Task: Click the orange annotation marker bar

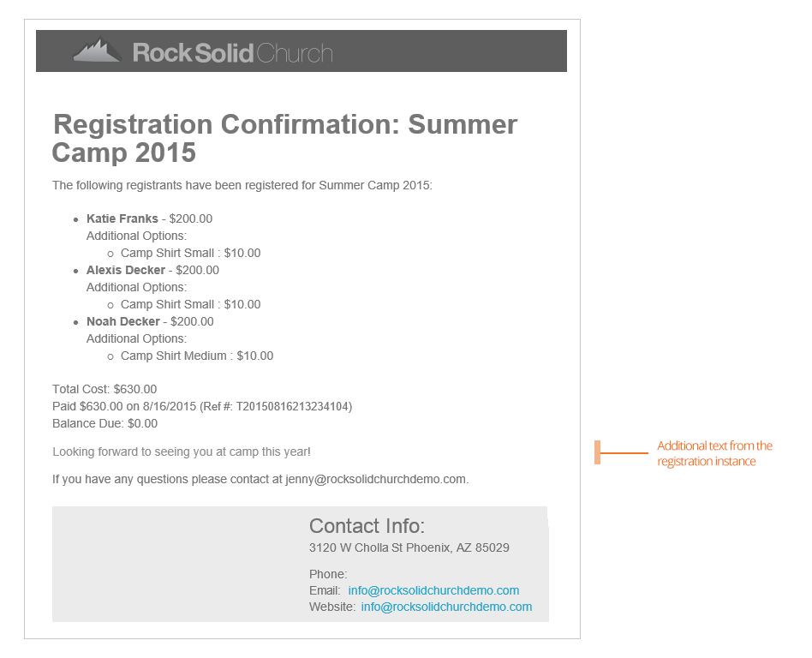Action: pos(598,452)
